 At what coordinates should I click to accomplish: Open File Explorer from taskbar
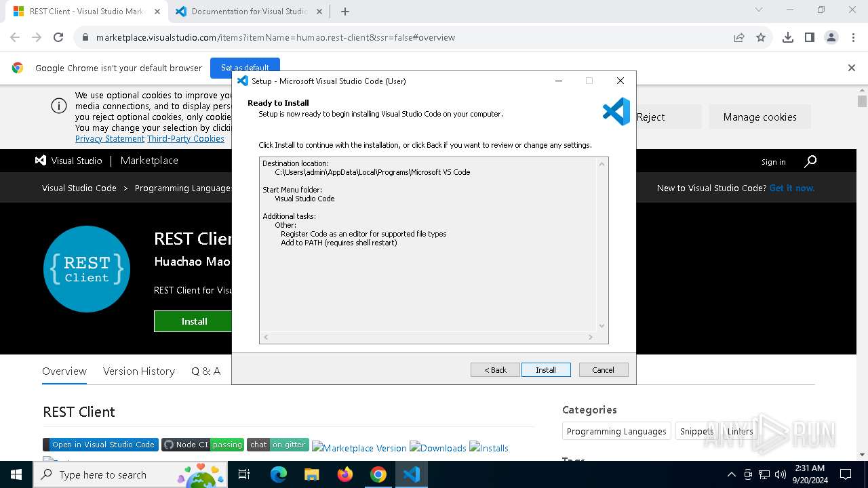(x=311, y=474)
